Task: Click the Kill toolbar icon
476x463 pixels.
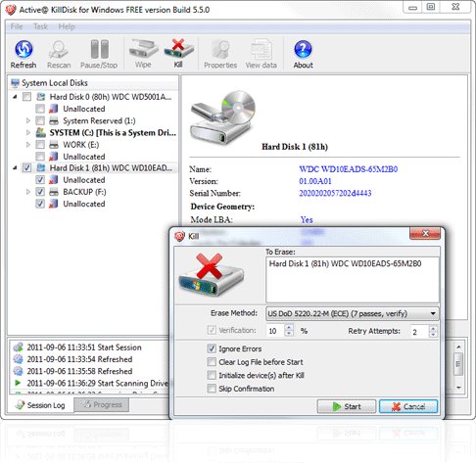Action: pyautogui.click(x=178, y=49)
